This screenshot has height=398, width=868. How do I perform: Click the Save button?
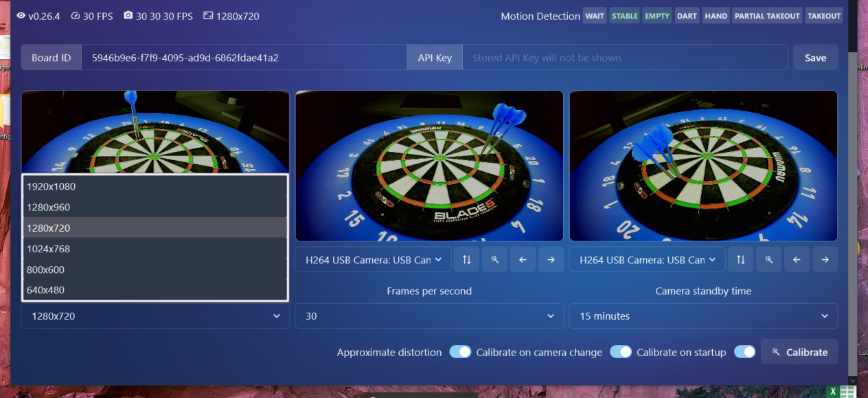point(815,58)
